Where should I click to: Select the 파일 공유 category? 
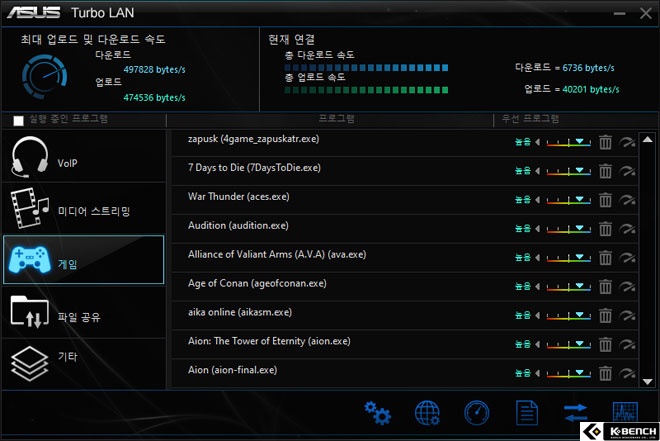pos(84,312)
